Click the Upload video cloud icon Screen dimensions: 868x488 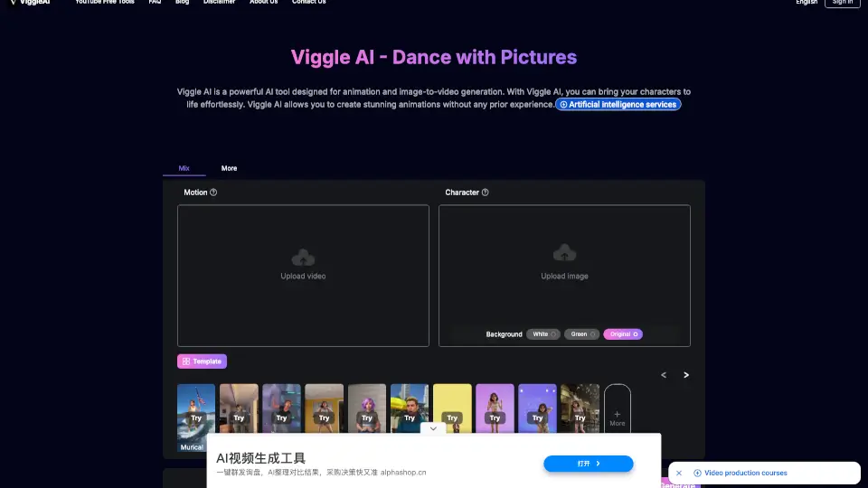point(303,258)
